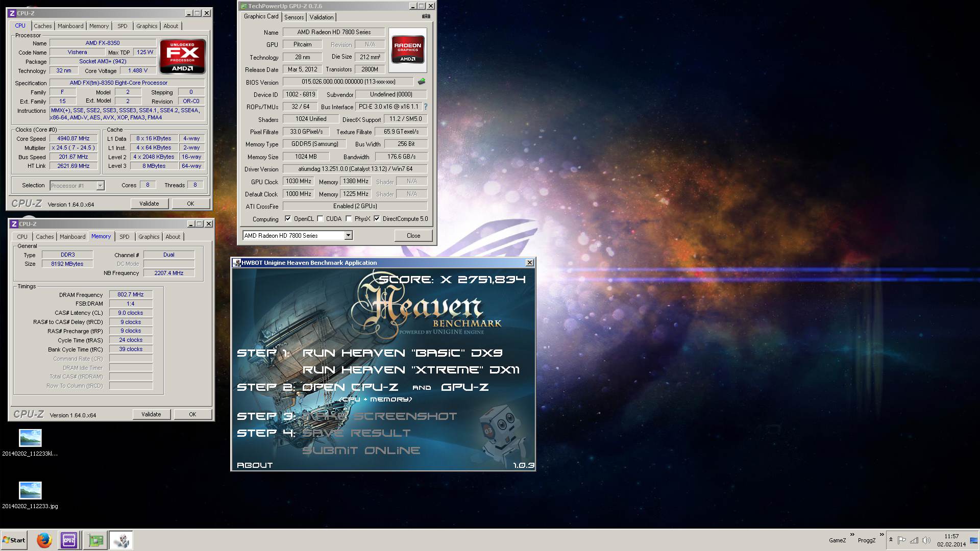Click the Bus Interface question mark icon
The image size is (980, 551).
pyautogui.click(x=426, y=107)
